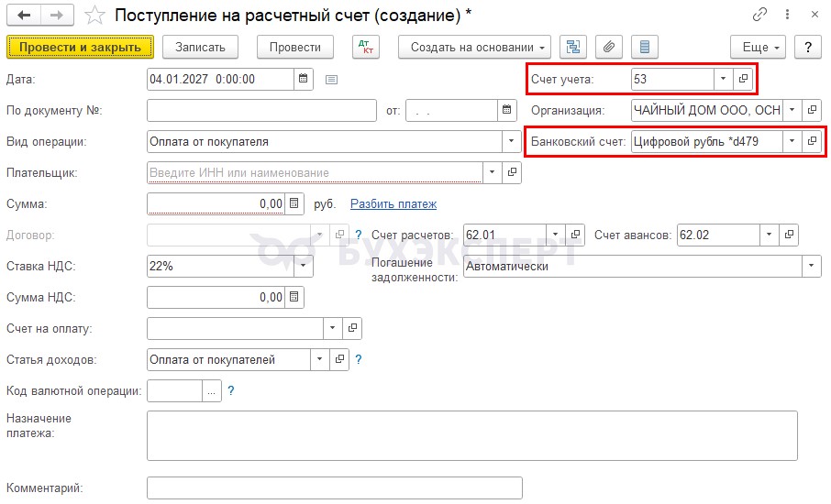Screen dimensions: 831x504
Task: Open the Еще menu
Action: (758, 47)
